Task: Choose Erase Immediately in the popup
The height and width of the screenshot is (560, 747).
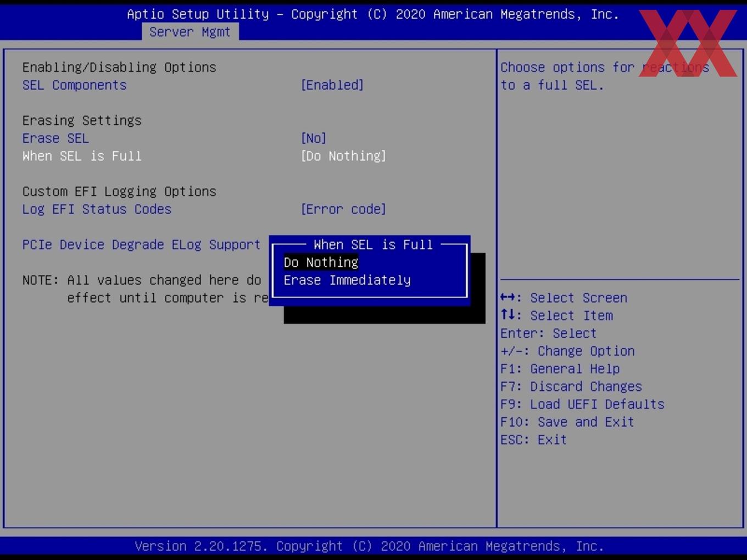Action: click(x=347, y=280)
